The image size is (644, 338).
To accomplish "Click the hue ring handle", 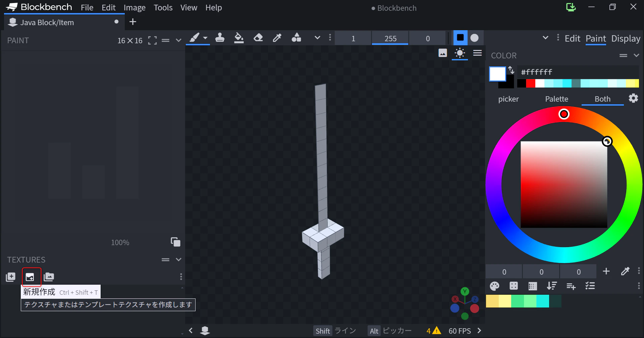I will 564,114.
